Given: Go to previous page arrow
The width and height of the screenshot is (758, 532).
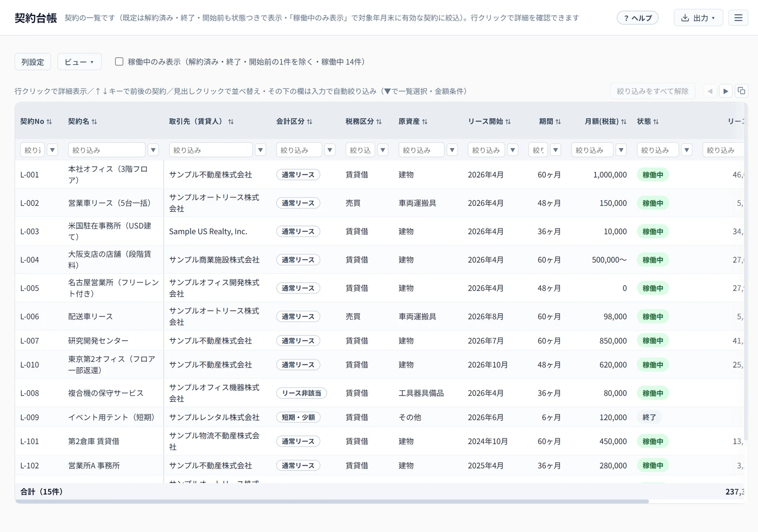Looking at the screenshot, I should (710, 91).
